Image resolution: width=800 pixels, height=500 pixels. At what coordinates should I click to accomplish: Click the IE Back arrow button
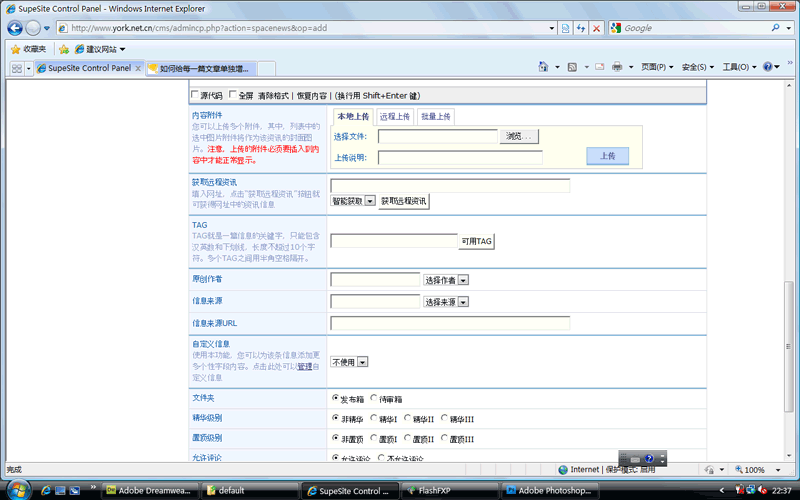15,28
